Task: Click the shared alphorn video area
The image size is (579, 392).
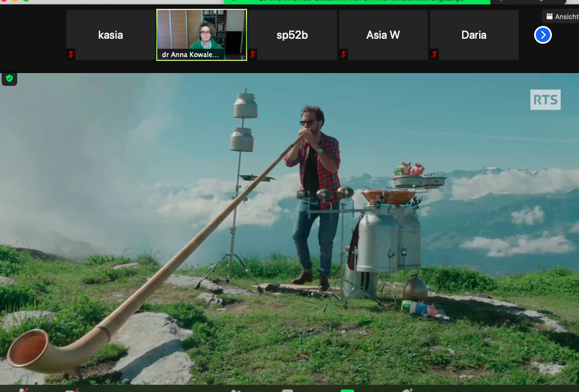Action: click(x=289, y=233)
